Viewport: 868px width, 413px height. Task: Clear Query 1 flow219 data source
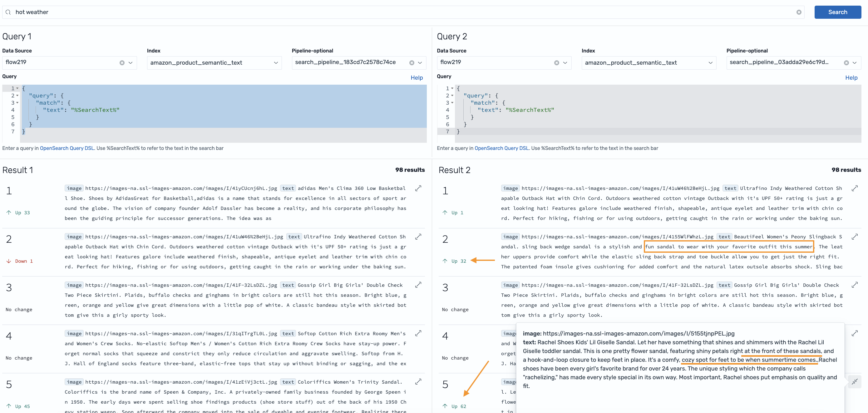tap(122, 63)
